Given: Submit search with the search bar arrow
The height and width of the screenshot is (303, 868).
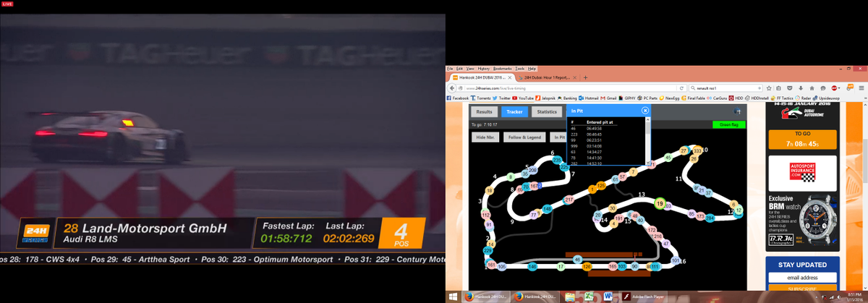Looking at the screenshot, I should point(759,88).
